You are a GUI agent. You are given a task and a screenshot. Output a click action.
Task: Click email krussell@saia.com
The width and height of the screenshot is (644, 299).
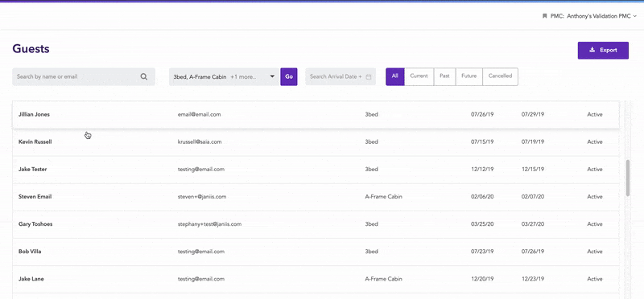[x=200, y=142]
